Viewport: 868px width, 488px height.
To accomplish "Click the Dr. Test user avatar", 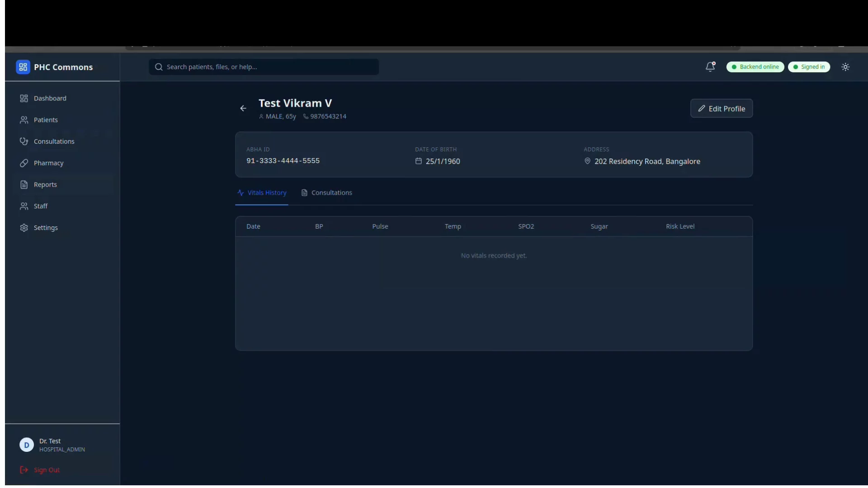I will 27,445.
